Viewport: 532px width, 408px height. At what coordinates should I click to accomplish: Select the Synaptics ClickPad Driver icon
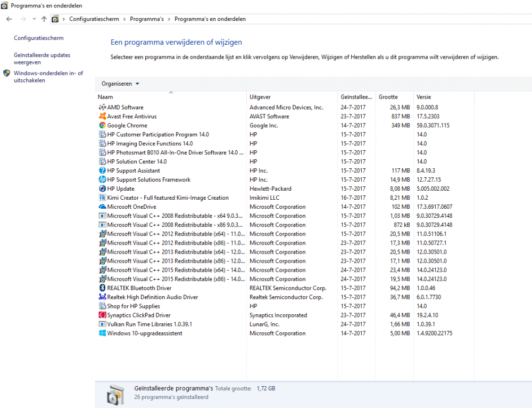point(102,315)
